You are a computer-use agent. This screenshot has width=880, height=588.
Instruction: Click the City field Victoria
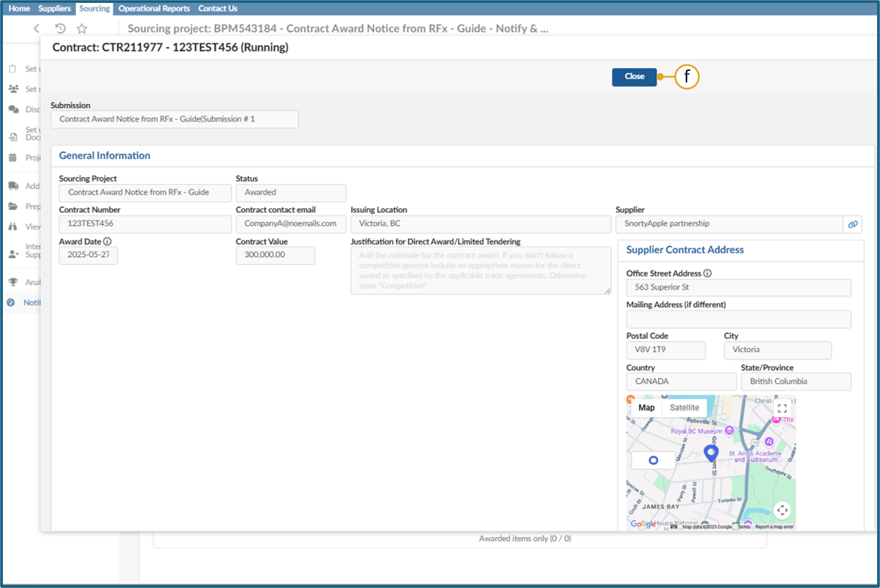[777, 350]
